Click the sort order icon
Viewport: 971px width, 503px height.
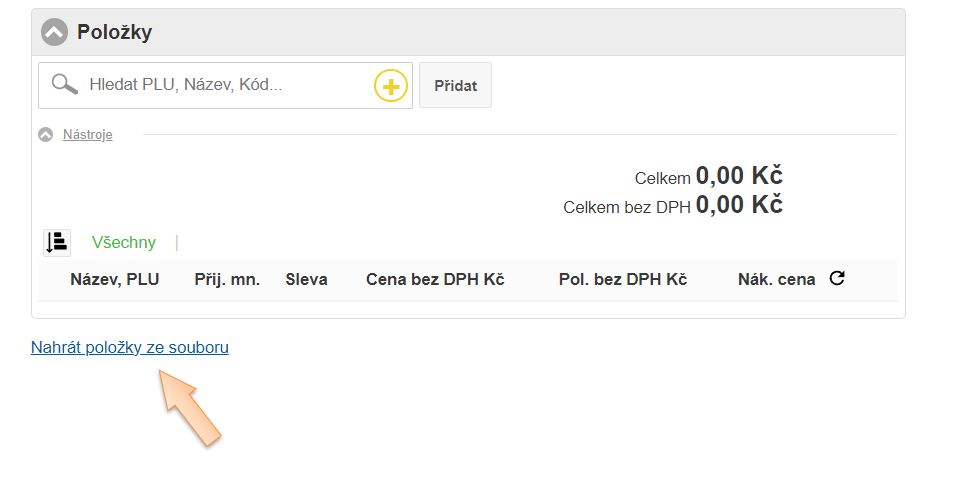(x=57, y=242)
